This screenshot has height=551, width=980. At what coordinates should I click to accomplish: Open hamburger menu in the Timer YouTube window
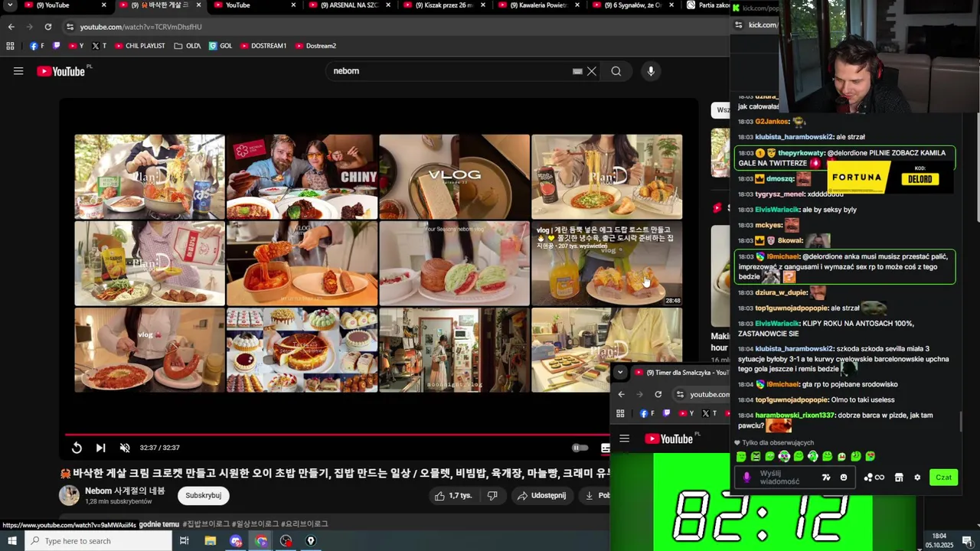[x=624, y=439]
